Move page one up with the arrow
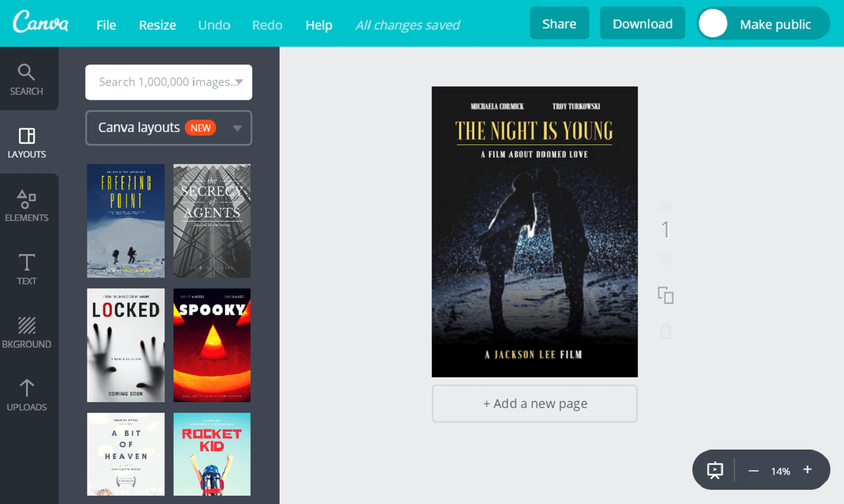 pyautogui.click(x=666, y=206)
